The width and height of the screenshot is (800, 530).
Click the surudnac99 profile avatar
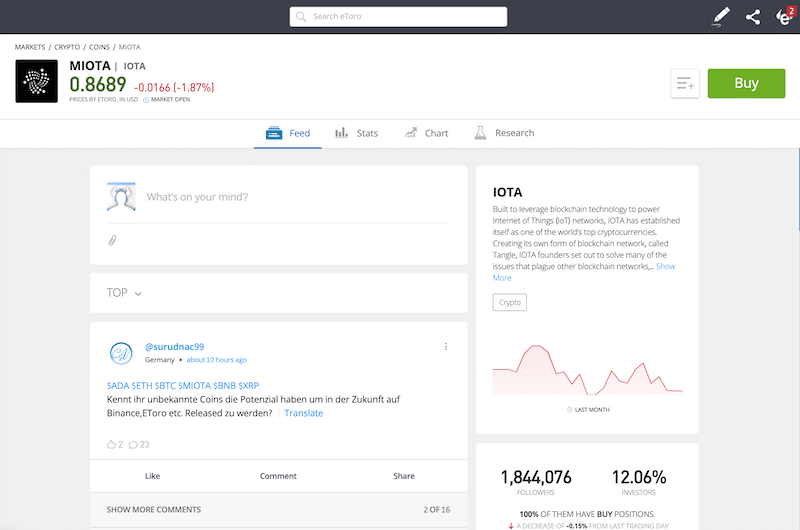click(x=121, y=353)
